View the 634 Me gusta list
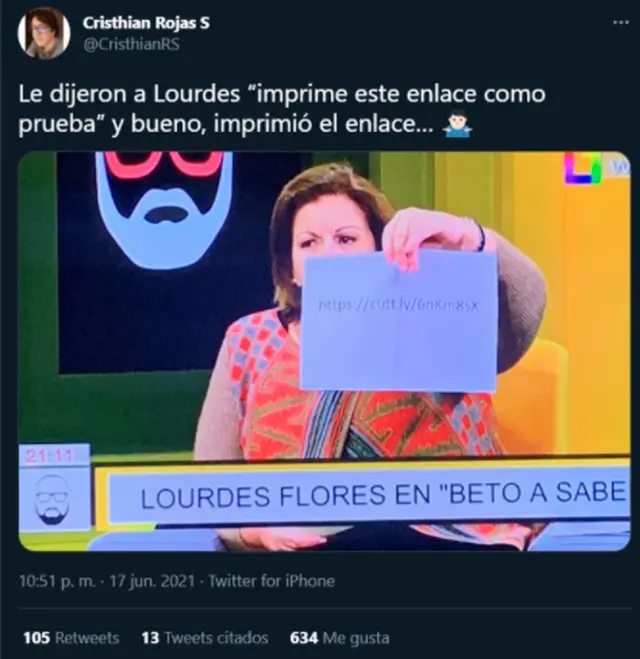This screenshot has height=659, width=640. pos(339,638)
